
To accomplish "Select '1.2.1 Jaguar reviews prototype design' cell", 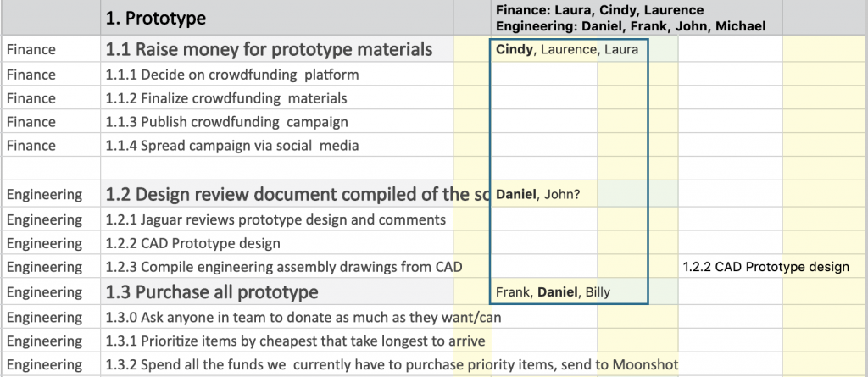I will (x=277, y=219).
